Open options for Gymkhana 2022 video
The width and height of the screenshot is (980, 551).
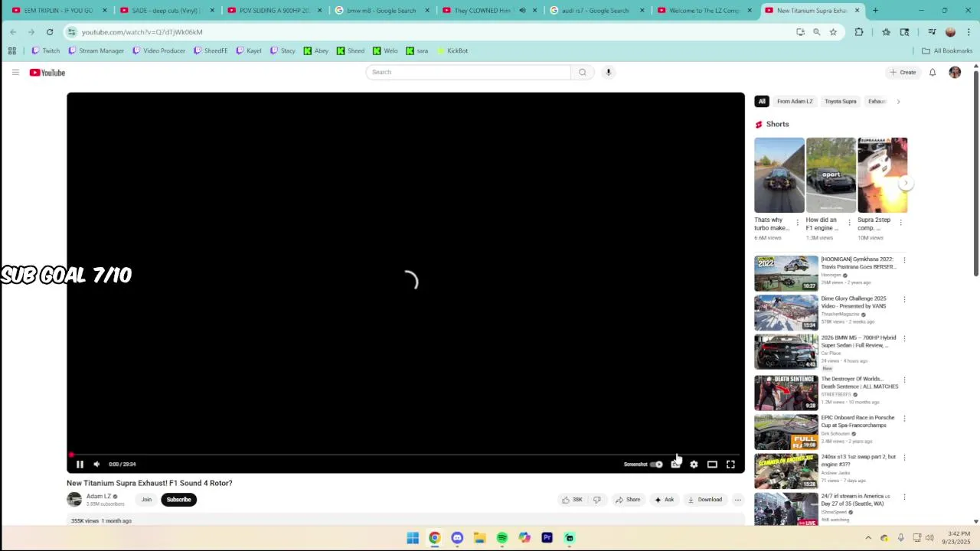coord(904,260)
